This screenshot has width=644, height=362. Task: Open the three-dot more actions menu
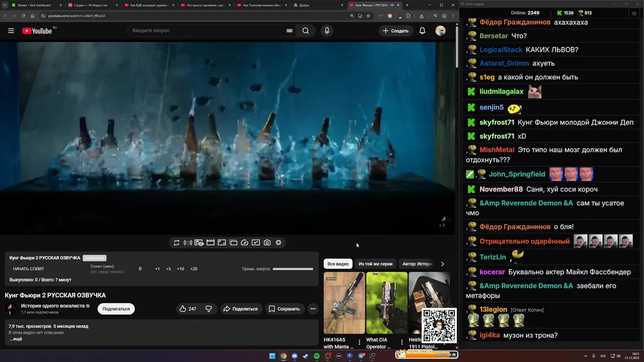313,309
